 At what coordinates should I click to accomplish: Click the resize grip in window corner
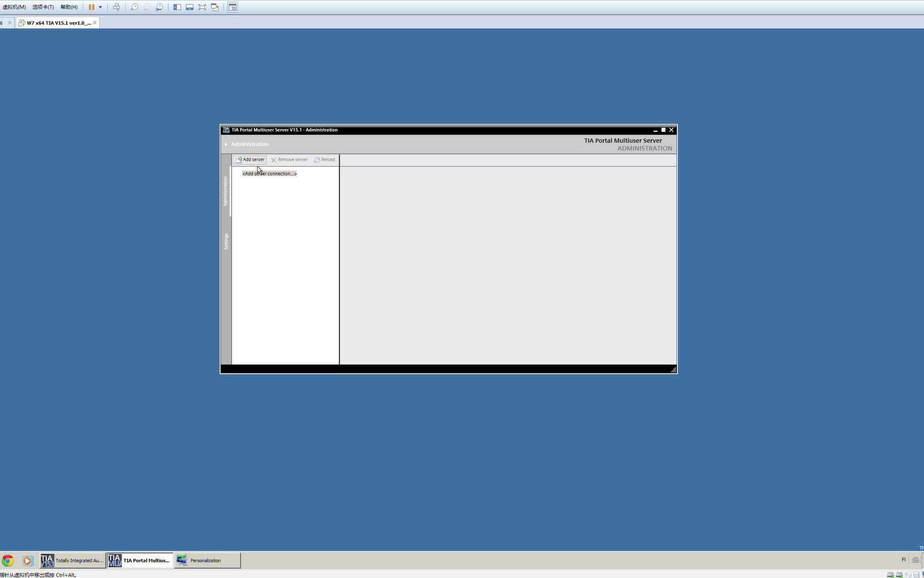click(674, 370)
